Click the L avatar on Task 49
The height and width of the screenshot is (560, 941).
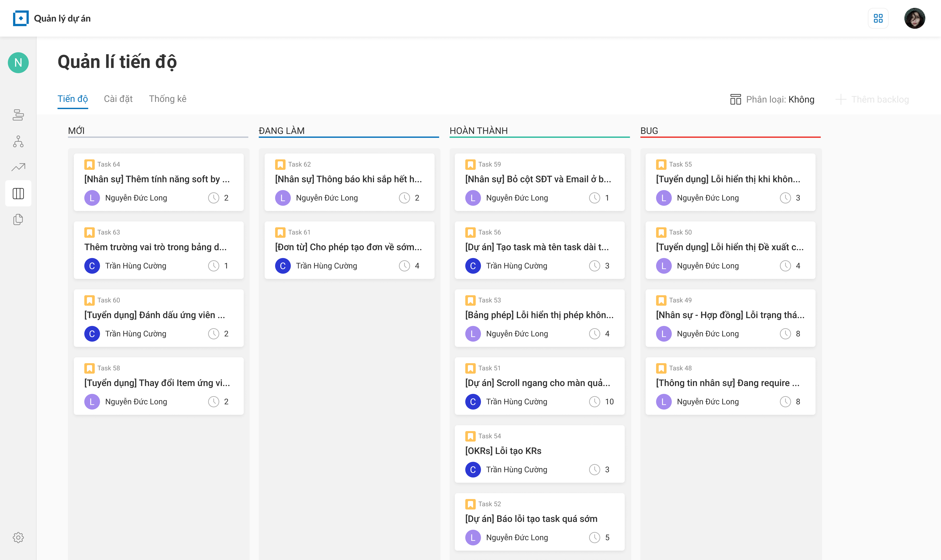click(663, 334)
